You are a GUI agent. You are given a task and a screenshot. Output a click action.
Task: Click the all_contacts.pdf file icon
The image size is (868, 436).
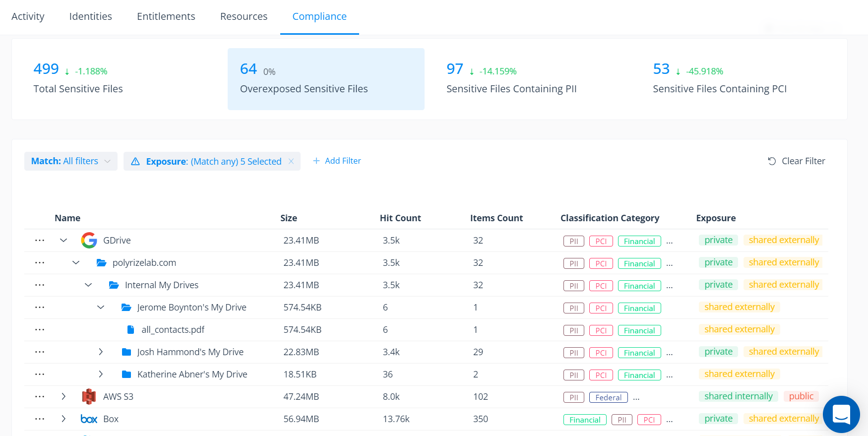(131, 330)
